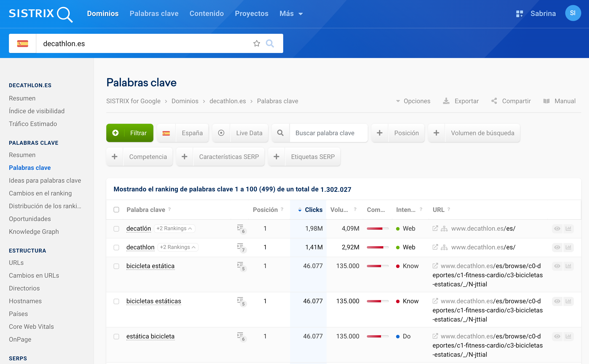Click the estática bicicleta keyword link
This screenshot has width=589, height=364.
tap(150, 336)
